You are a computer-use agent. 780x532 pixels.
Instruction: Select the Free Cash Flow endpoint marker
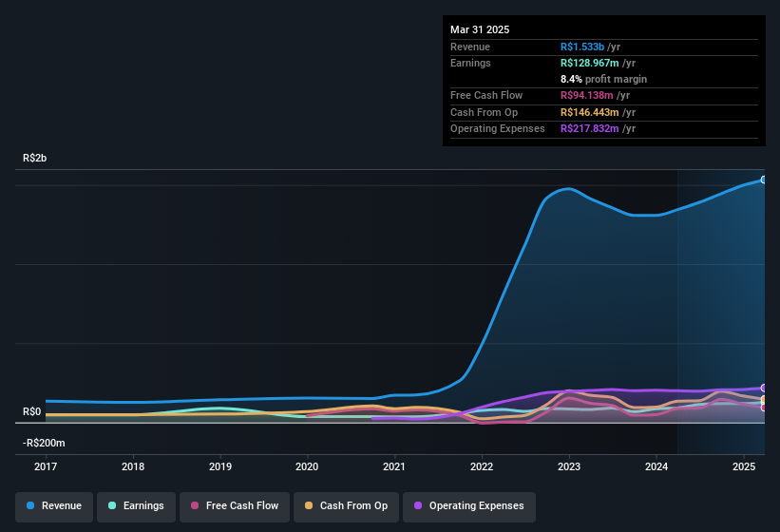(x=764, y=408)
